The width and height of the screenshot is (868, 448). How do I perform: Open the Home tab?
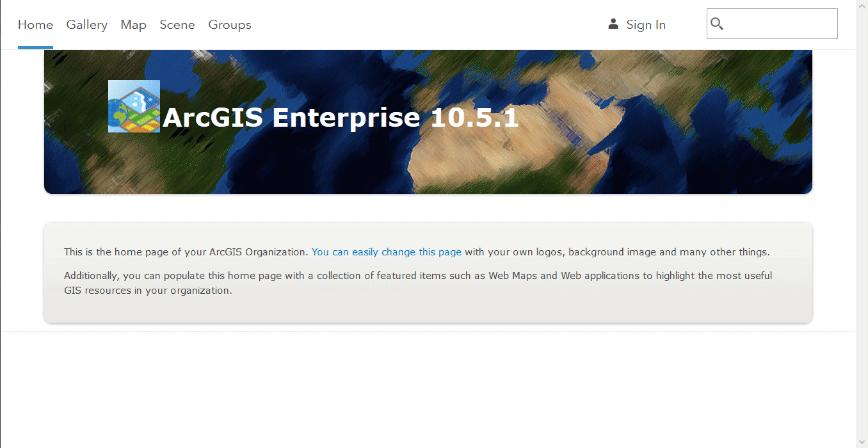(x=35, y=24)
